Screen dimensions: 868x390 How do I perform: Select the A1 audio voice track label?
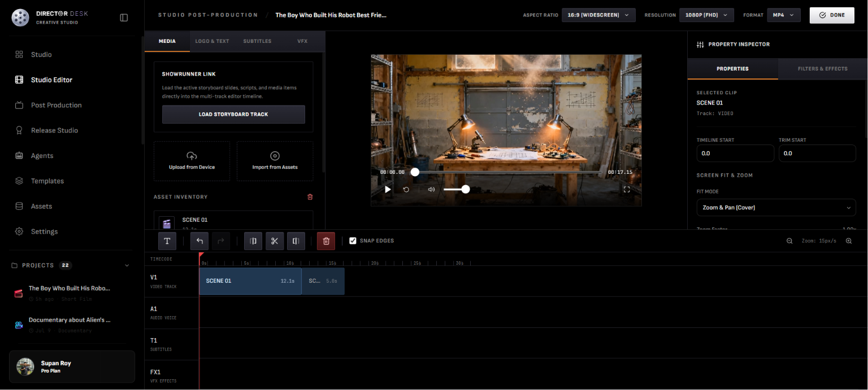(163, 313)
